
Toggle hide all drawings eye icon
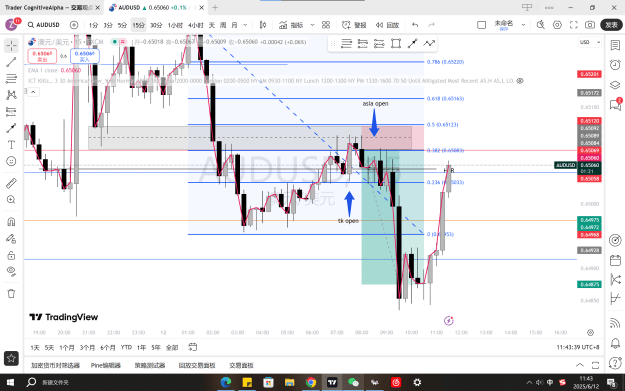(x=11, y=271)
